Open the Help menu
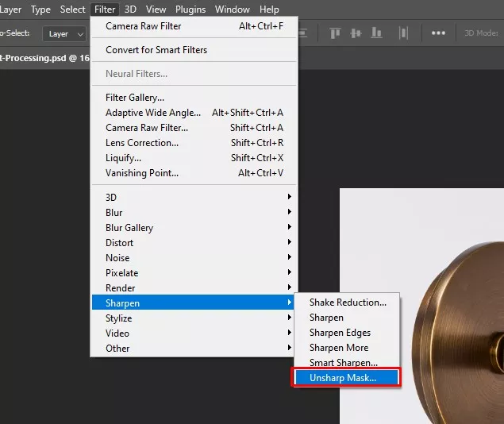 269,10
